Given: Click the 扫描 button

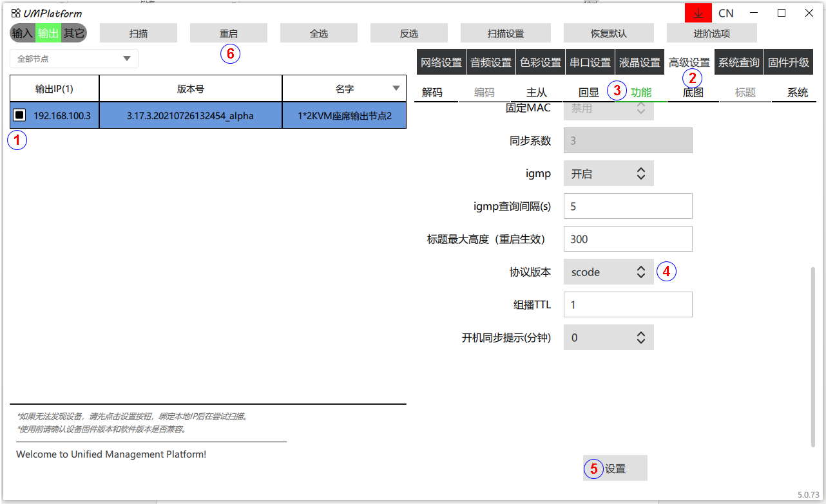Looking at the screenshot, I should pyautogui.click(x=139, y=33).
